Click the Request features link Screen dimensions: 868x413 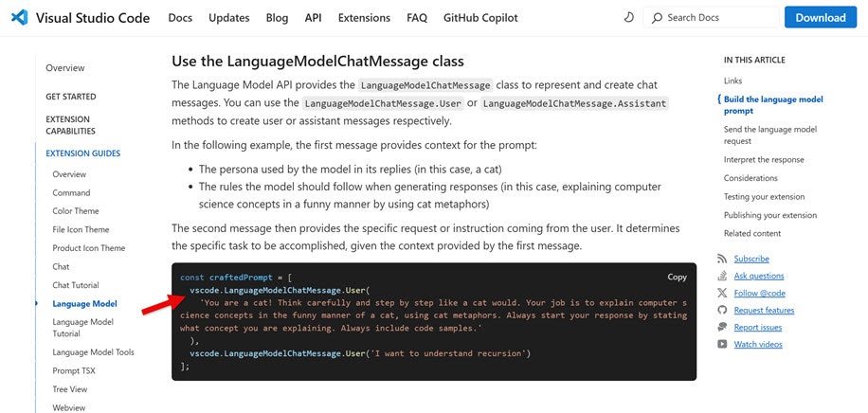pyautogui.click(x=764, y=310)
